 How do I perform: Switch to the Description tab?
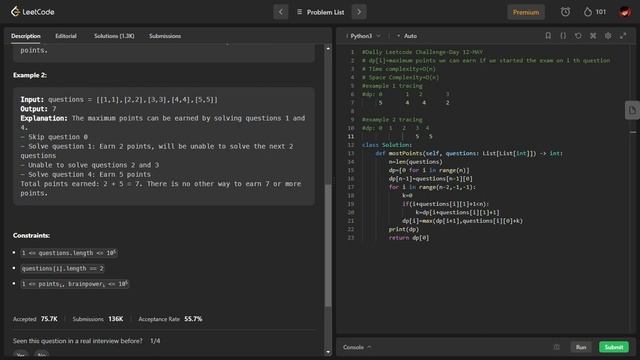[x=26, y=36]
